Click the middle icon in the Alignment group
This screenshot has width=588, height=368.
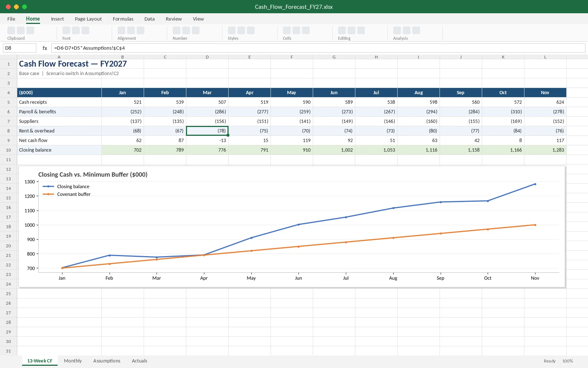click(x=131, y=31)
